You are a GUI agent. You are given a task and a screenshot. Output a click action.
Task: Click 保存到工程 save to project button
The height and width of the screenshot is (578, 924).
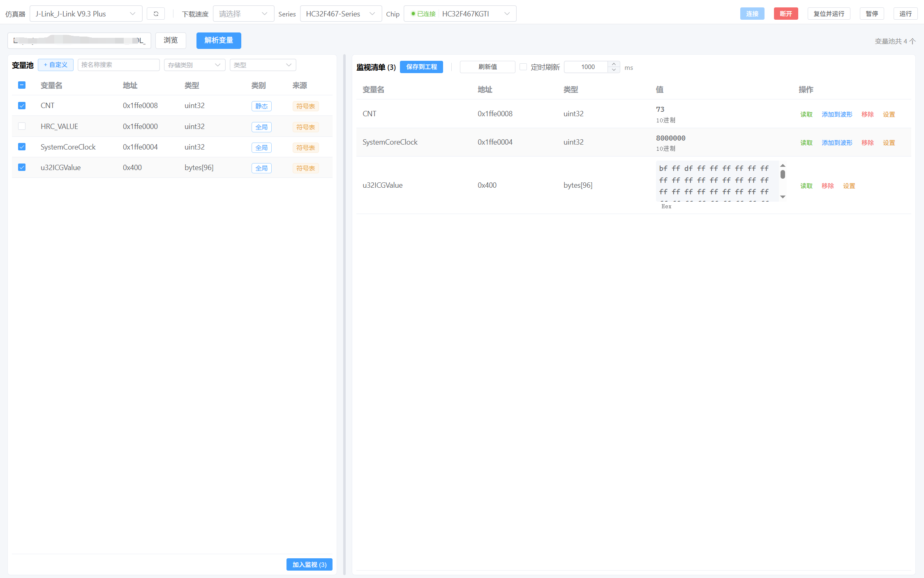421,67
